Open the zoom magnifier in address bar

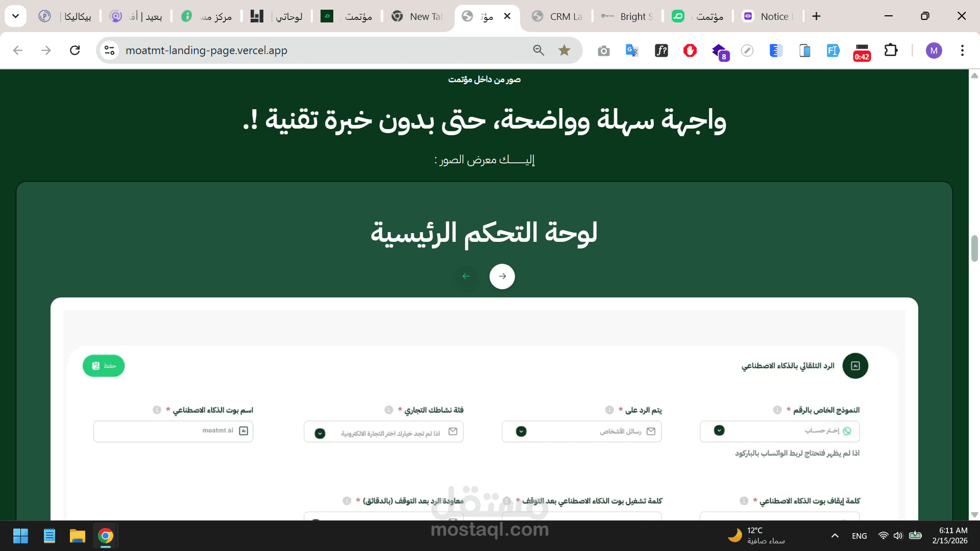pyautogui.click(x=538, y=51)
